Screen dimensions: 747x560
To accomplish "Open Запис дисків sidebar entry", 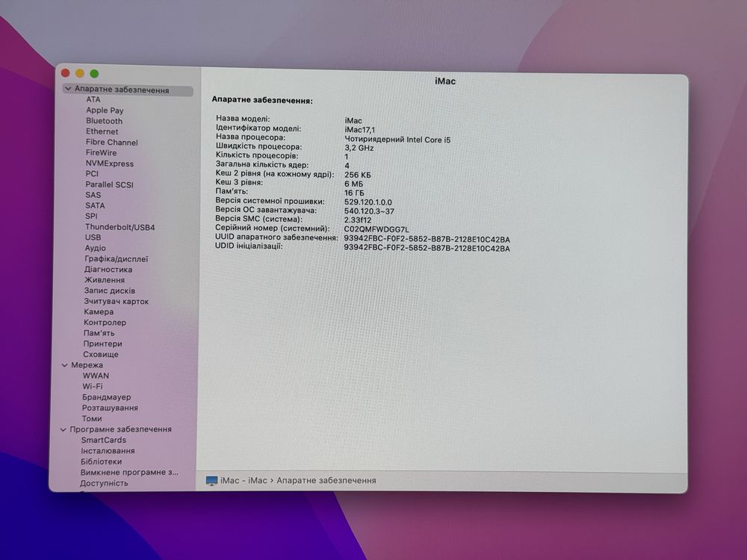I will coord(110,290).
